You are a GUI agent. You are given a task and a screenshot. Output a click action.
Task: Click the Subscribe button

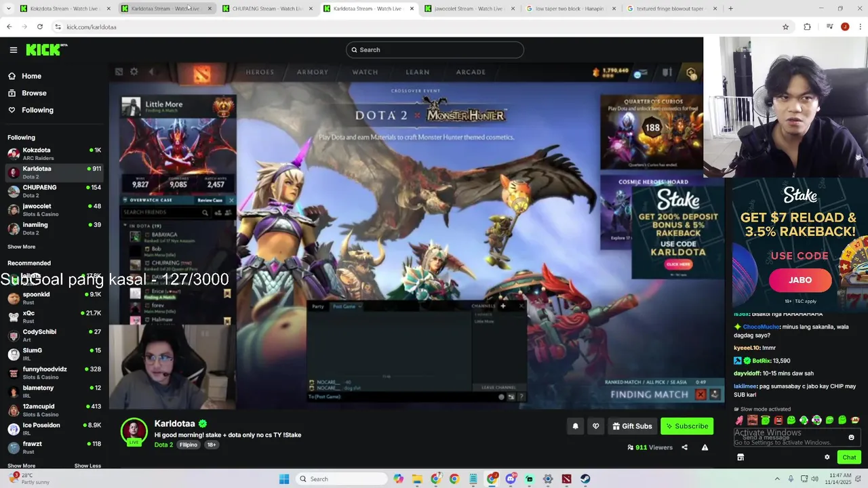[x=687, y=426]
